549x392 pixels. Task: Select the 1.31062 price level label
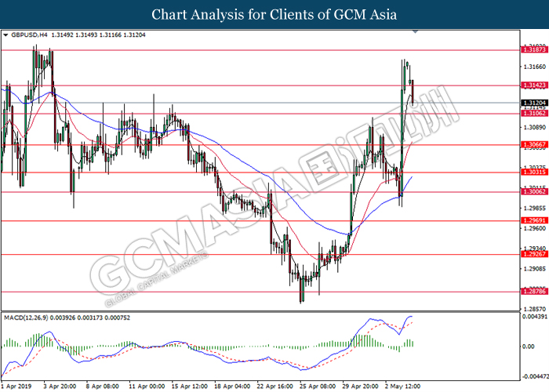click(x=535, y=114)
